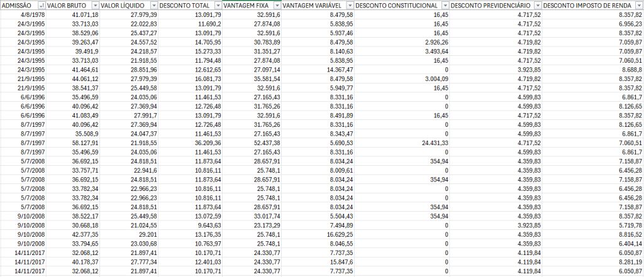The width and height of the screenshot is (644, 277).
Task: Click the VANTAGEM FIXA filter arrow
Action: click(x=276, y=6)
